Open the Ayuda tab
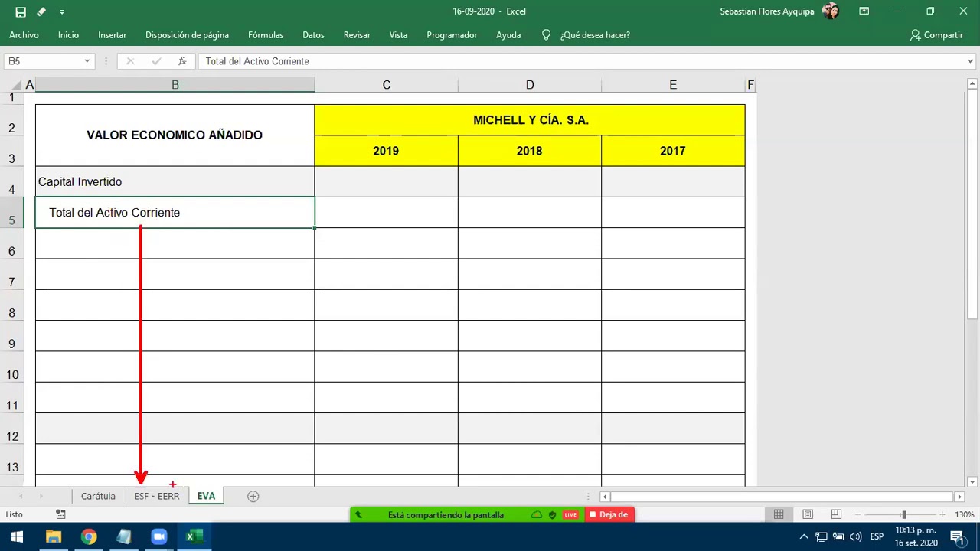 click(508, 35)
